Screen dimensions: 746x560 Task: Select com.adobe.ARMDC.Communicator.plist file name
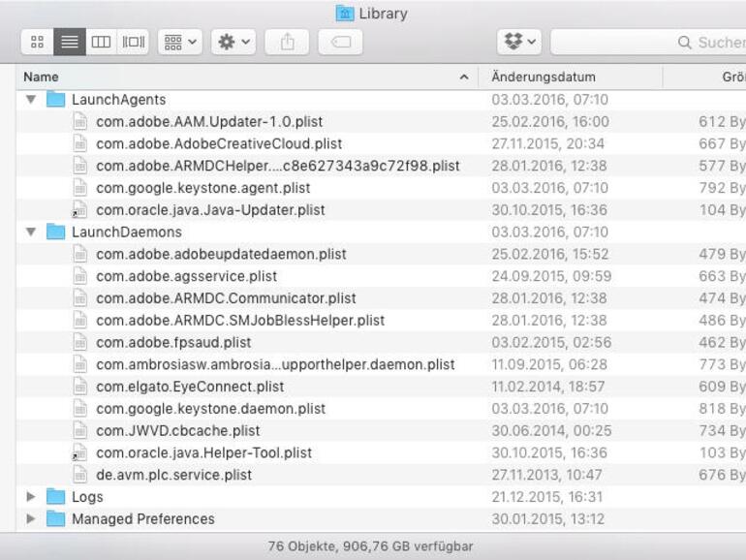(x=226, y=298)
